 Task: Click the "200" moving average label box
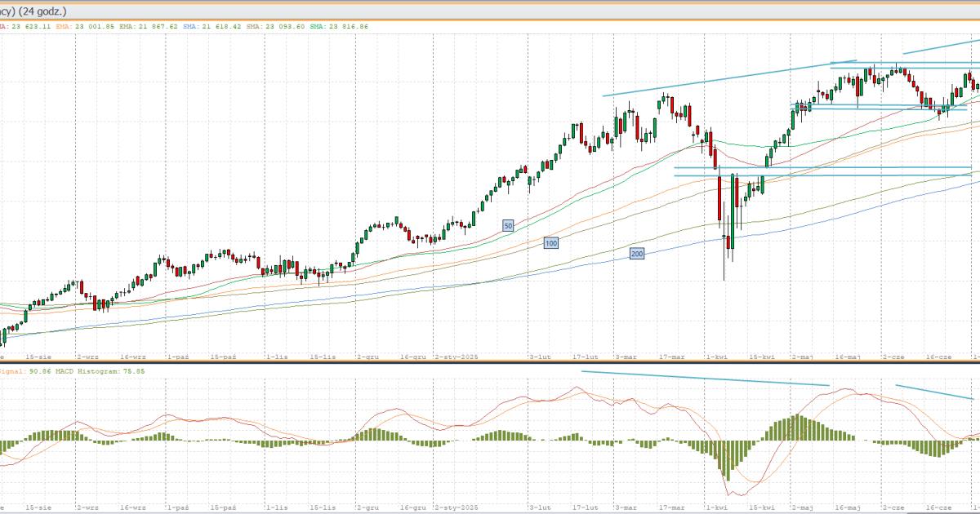(x=637, y=255)
